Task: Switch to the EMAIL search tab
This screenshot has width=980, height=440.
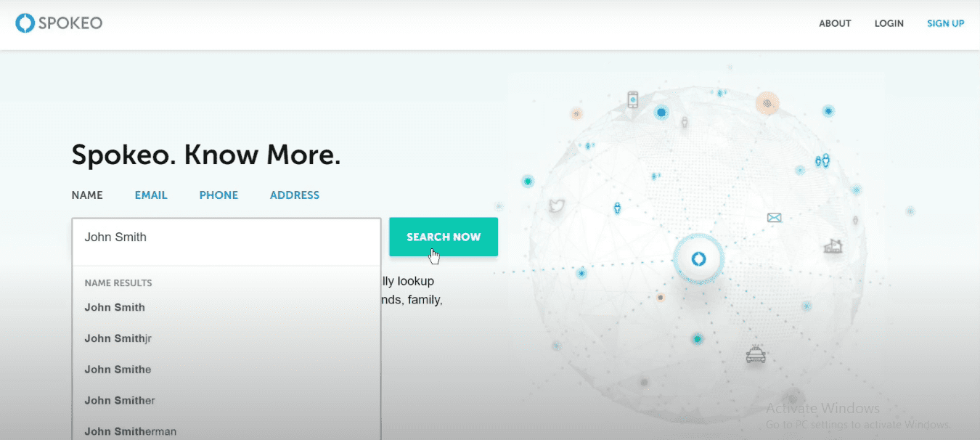Action: click(x=151, y=195)
